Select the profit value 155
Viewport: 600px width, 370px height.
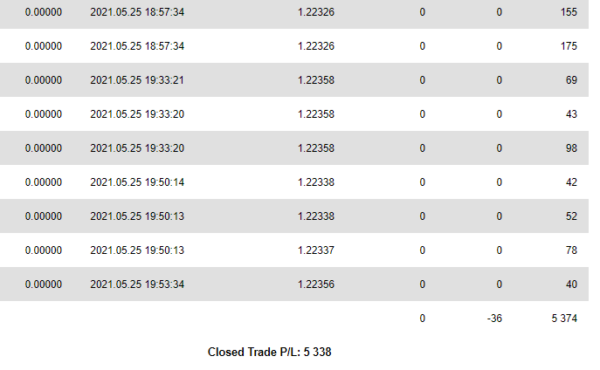tap(569, 12)
